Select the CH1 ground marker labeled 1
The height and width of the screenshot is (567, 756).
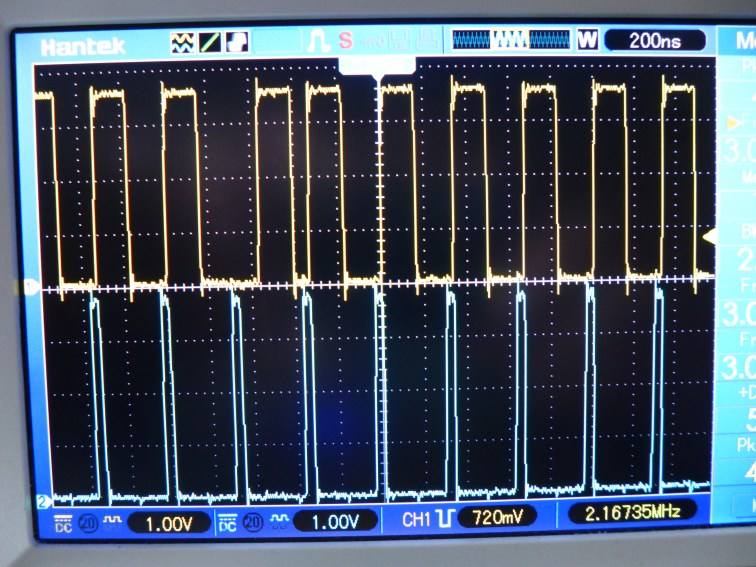click(x=30, y=287)
